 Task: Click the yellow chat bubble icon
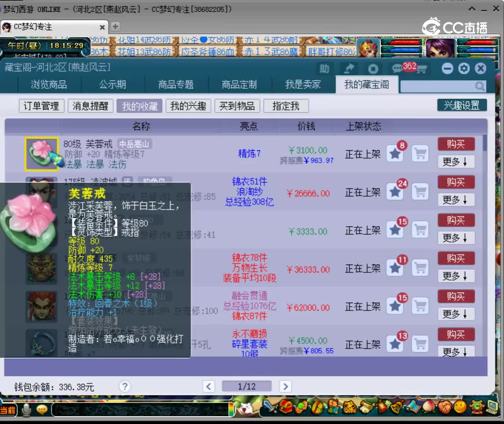click(x=42, y=410)
